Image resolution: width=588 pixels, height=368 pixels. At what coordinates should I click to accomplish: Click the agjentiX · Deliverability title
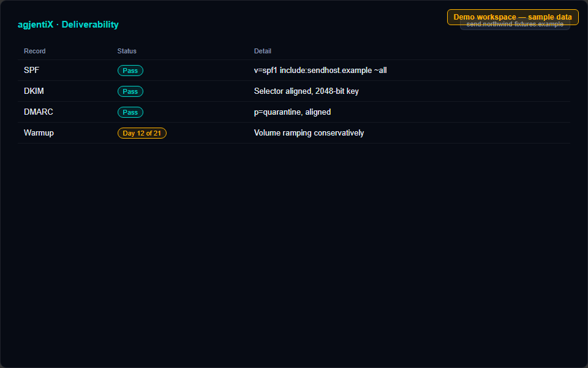[68, 25]
